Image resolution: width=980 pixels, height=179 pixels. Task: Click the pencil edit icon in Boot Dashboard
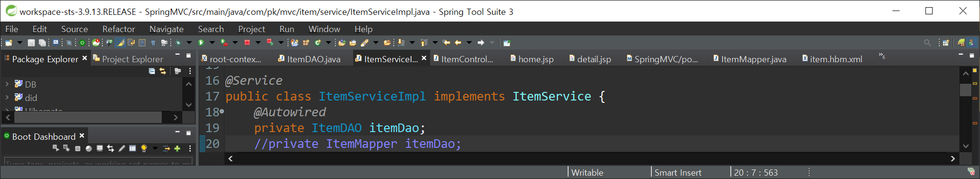coord(122,148)
